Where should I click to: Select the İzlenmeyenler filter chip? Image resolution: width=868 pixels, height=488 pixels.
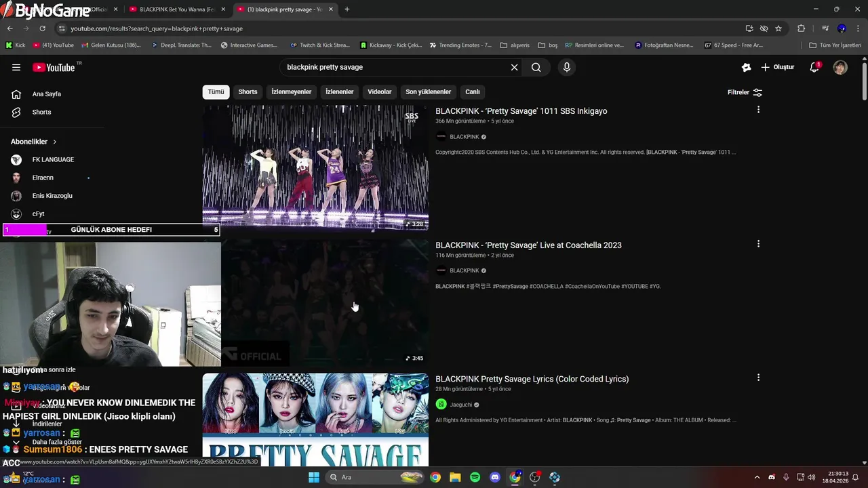pos(292,91)
